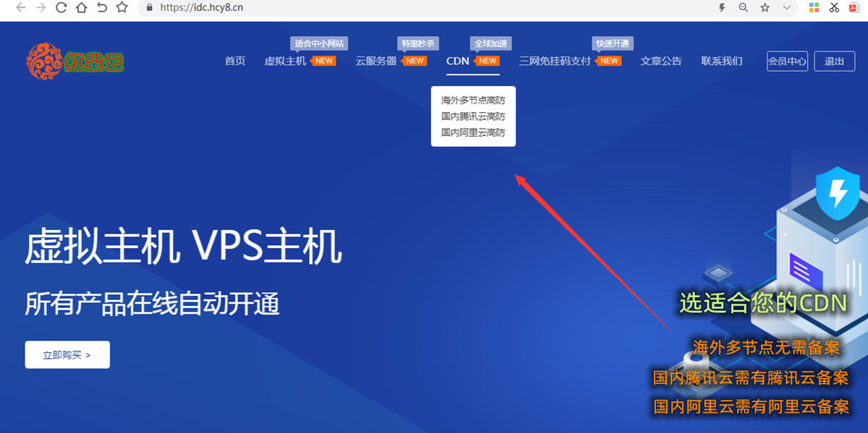868x433 pixels.
Task: Click the NEW badge next to CDN
Action: pyautogui.click(x=487, y=61)
